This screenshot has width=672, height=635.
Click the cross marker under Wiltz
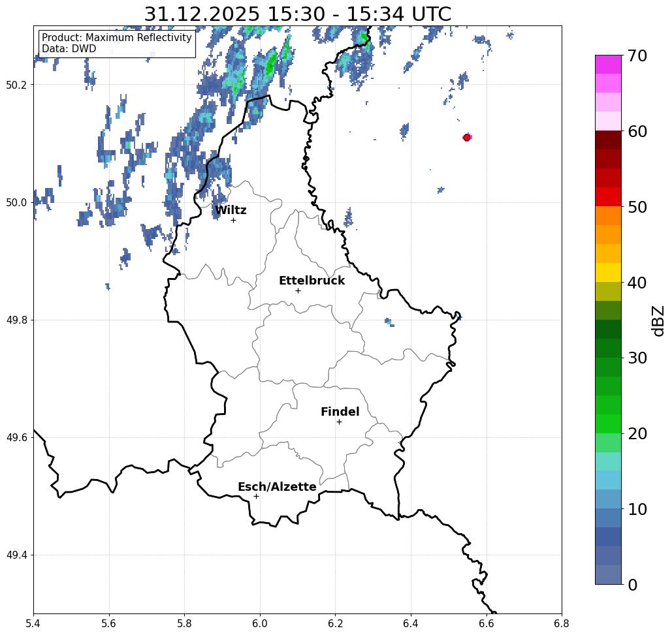[234, 220]
